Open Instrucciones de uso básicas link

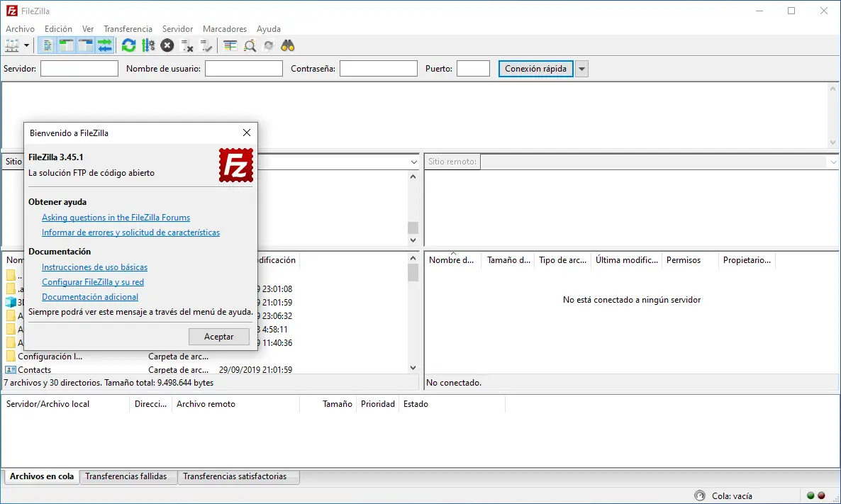click(94, 267)
